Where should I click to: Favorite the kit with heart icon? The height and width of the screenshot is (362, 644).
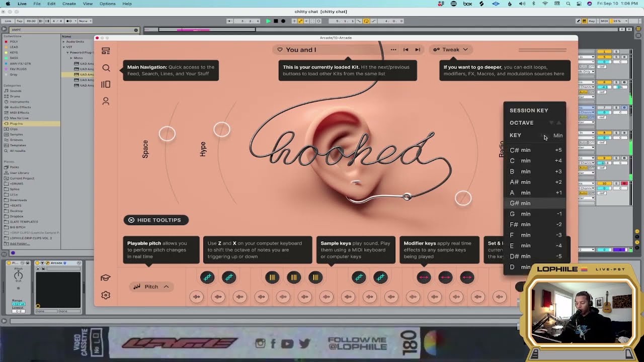(280, 50)
